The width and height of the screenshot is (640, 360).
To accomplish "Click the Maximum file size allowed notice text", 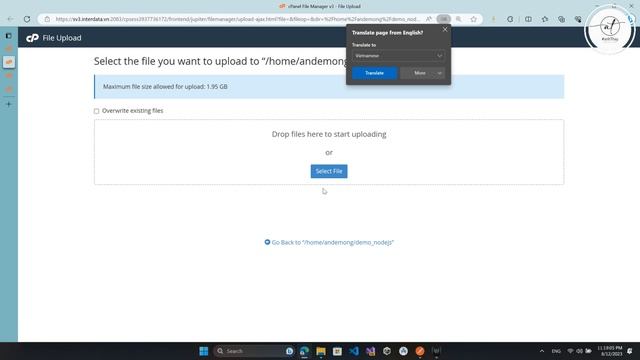I will (165, 87).
